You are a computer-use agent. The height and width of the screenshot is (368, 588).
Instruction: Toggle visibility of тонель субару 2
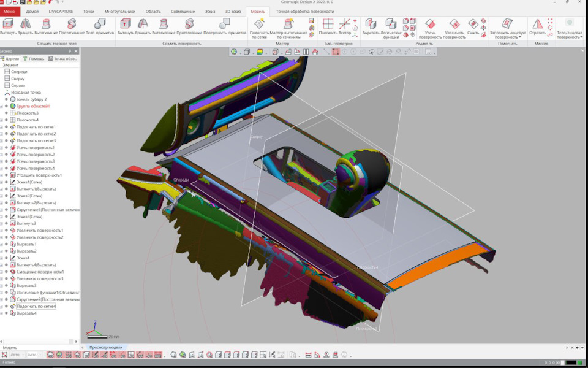click(x=6, y=99)
